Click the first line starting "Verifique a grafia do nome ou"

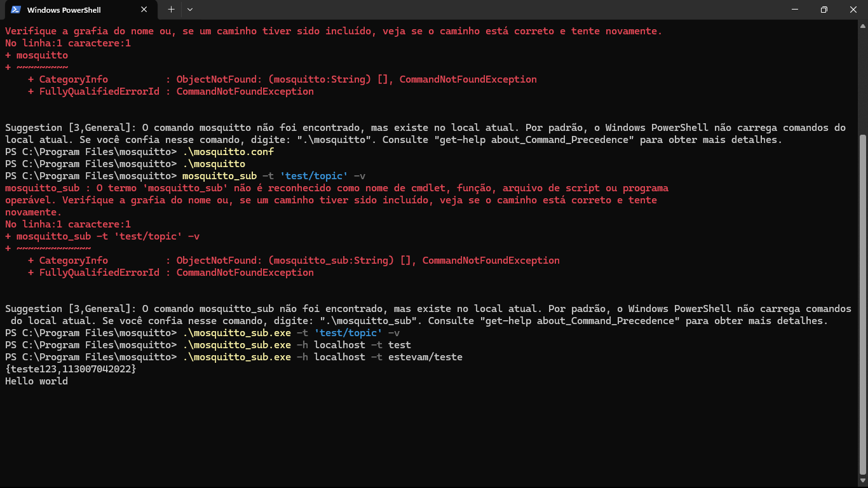pyautogui.click(x=334, y=31)
